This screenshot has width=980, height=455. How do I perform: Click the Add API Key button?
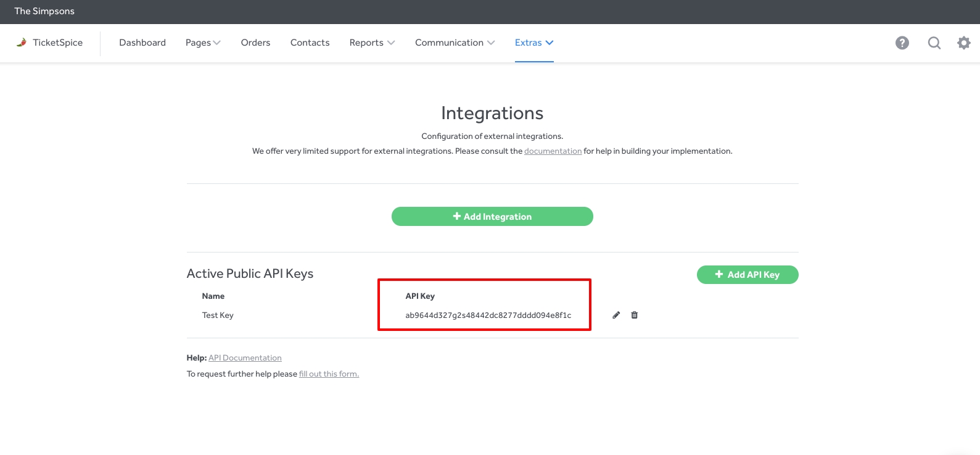[x=747, y=275]
